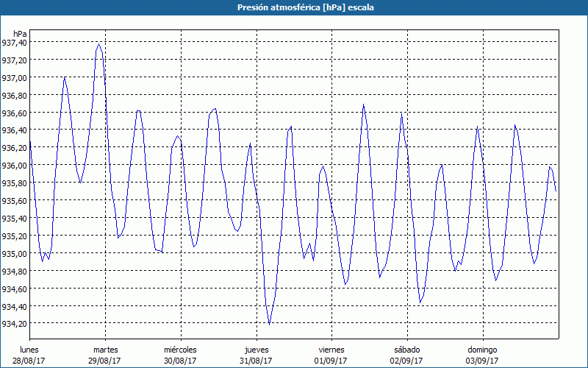Select the 934,20 y-axis tick label
Viewport: 588px width, 368px height.
click(14, 324)
